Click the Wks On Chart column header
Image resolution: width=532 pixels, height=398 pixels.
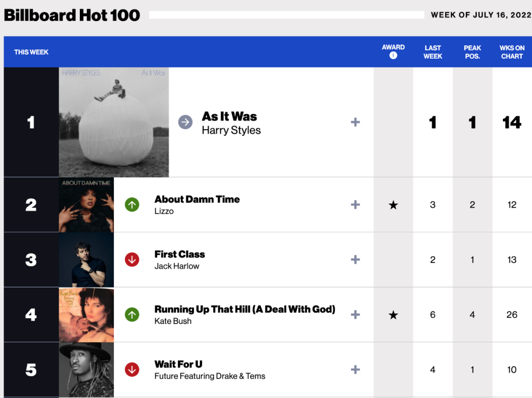coord(512,52)
